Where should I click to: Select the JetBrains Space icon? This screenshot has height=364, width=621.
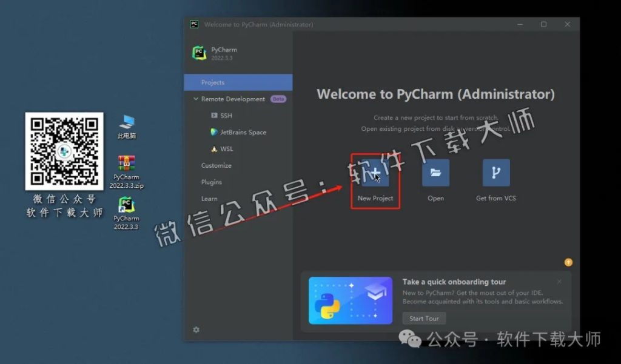[215, 132]
